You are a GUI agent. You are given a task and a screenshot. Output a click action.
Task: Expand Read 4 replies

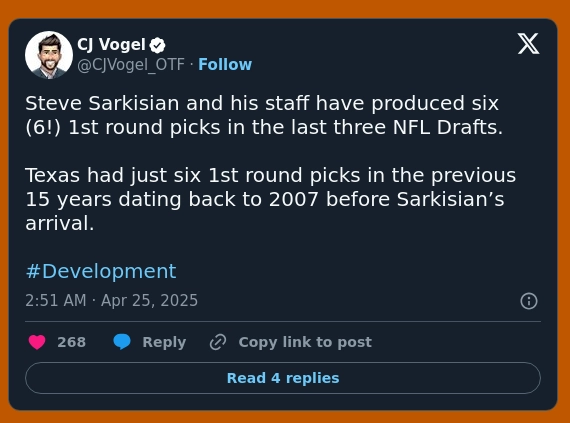coord(283,378)
